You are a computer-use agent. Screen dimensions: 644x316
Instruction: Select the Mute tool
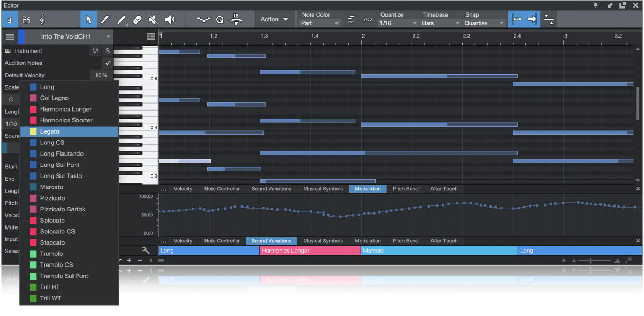pos(153,19)
